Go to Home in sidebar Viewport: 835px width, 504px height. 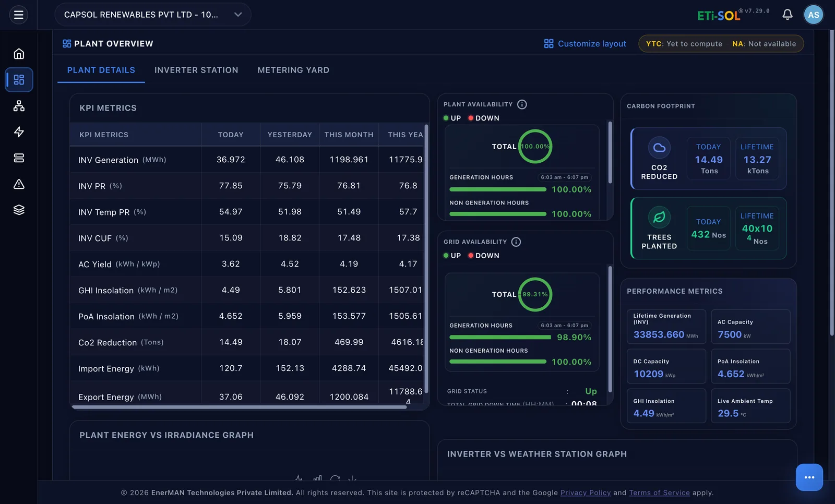click(x=19, y=54)
